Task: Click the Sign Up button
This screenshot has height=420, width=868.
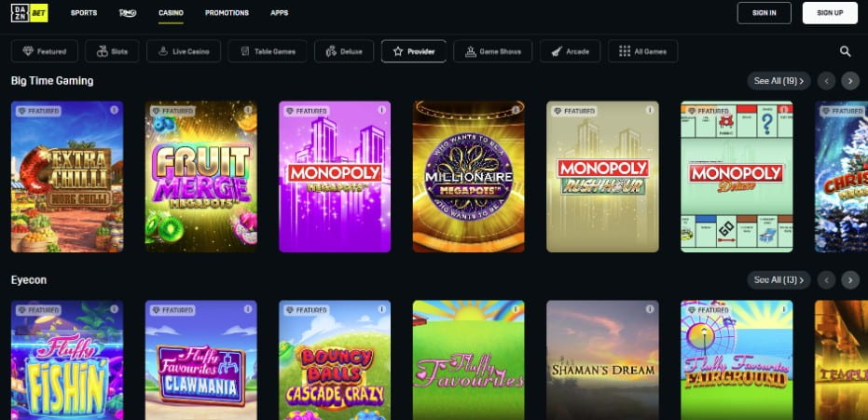Action: pyautogui.click(x=830, y=13)
